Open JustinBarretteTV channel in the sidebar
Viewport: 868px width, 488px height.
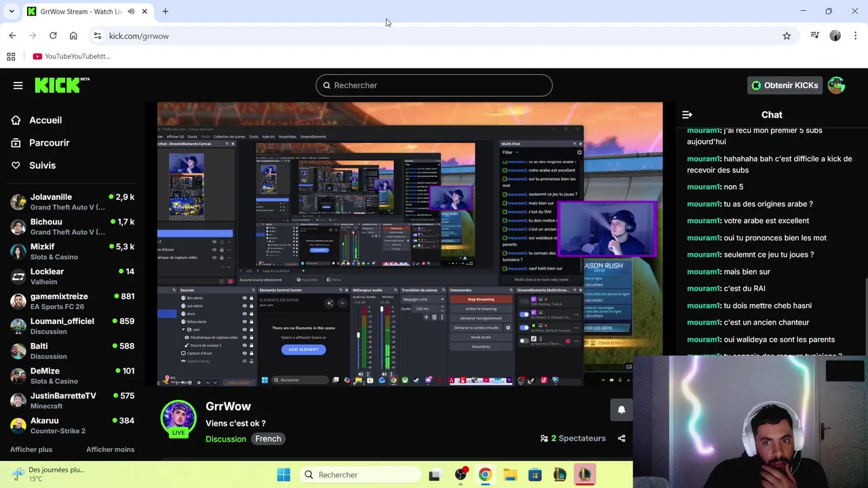pos(73,401)
